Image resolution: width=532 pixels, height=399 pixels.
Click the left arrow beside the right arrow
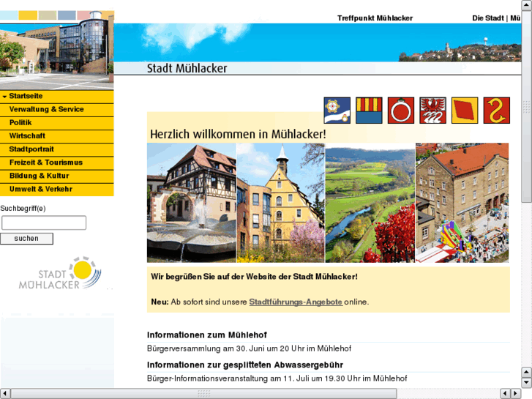click(505, 394)
